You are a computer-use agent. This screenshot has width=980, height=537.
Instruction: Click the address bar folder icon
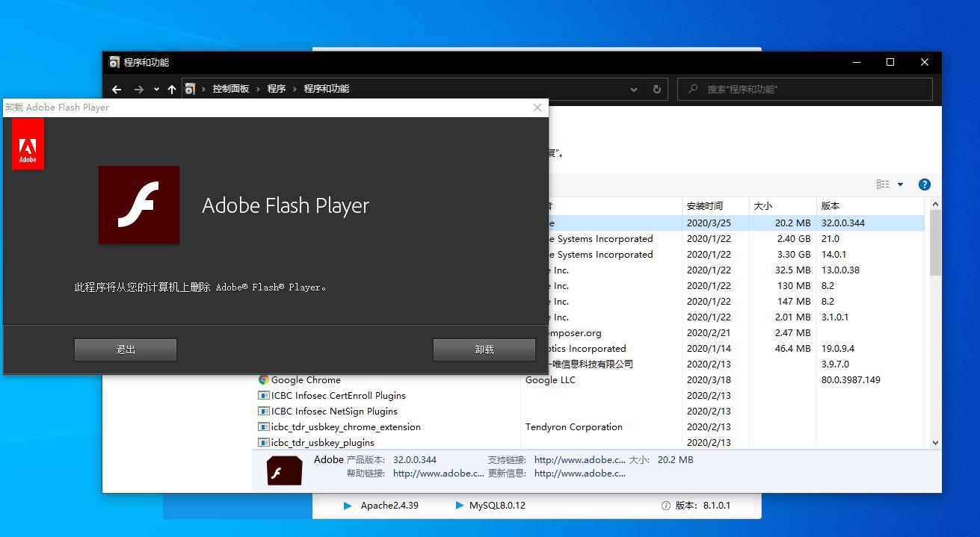point(190,89)
